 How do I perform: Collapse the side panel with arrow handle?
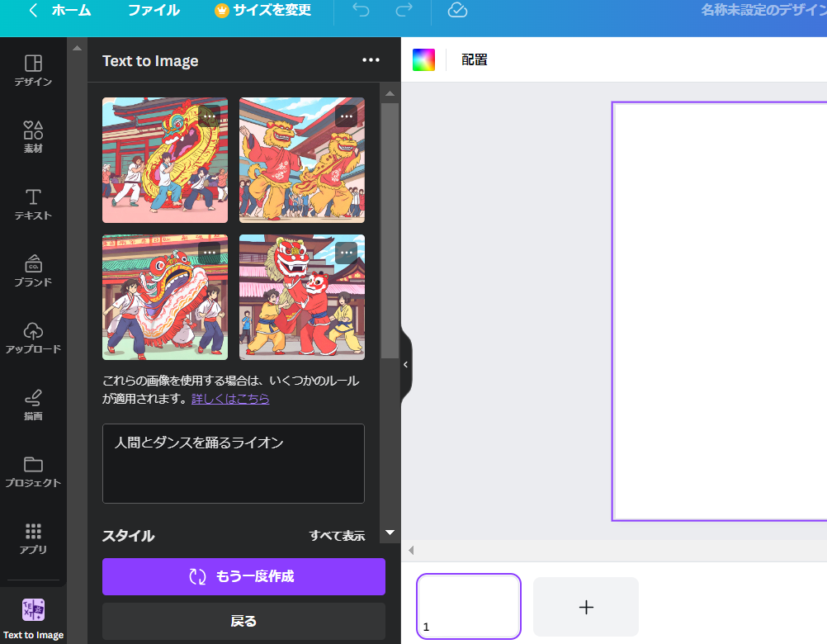[x=405, y=364]
